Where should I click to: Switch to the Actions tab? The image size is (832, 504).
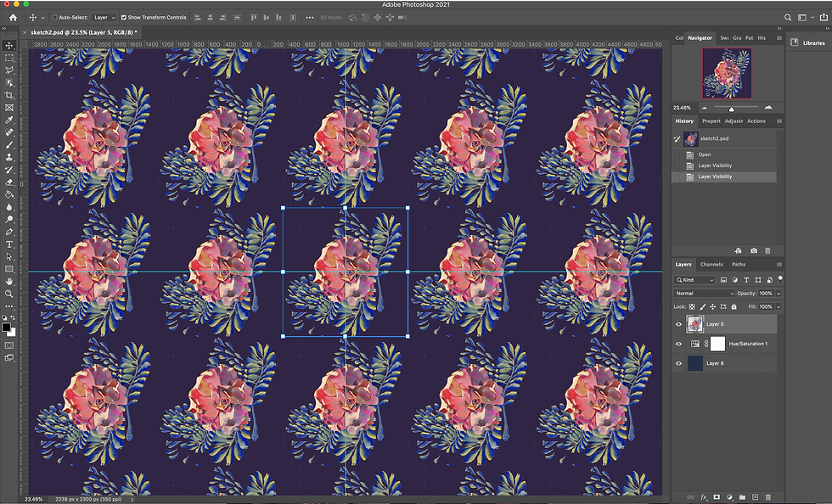tap(756, 121)
